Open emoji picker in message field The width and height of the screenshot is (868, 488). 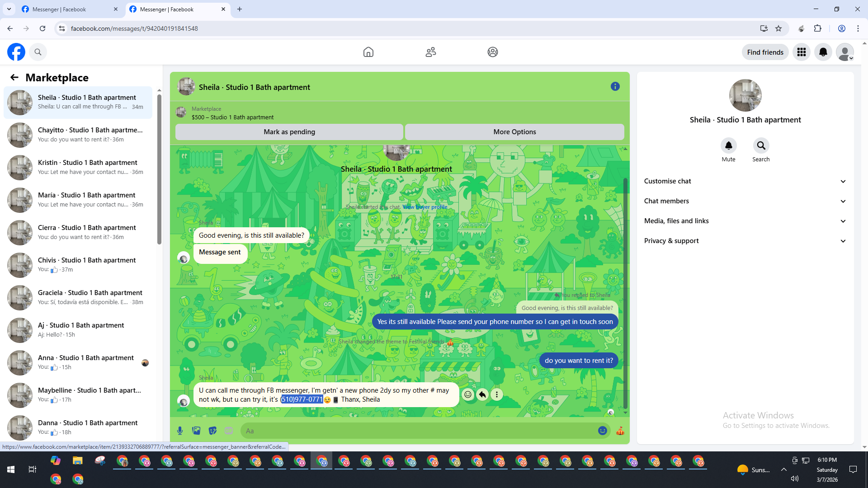click(x=602, y=431)
